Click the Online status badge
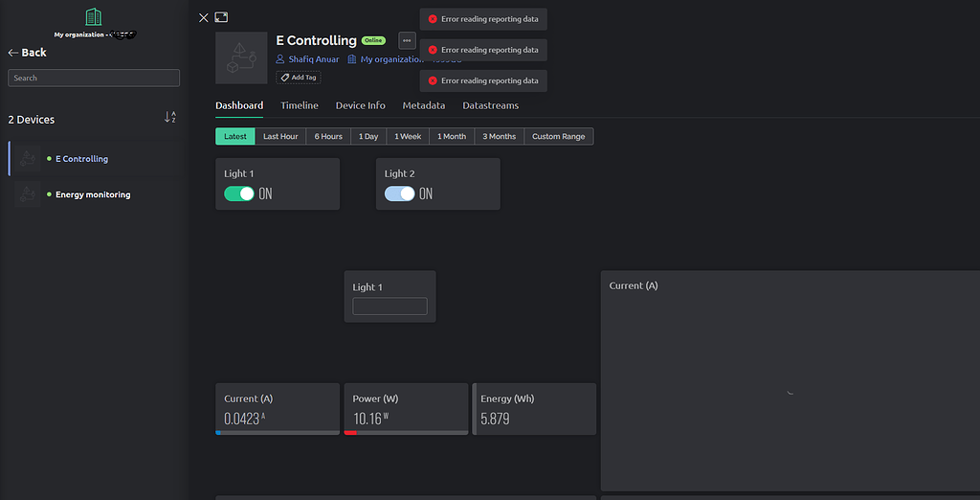 click(374, 40)
